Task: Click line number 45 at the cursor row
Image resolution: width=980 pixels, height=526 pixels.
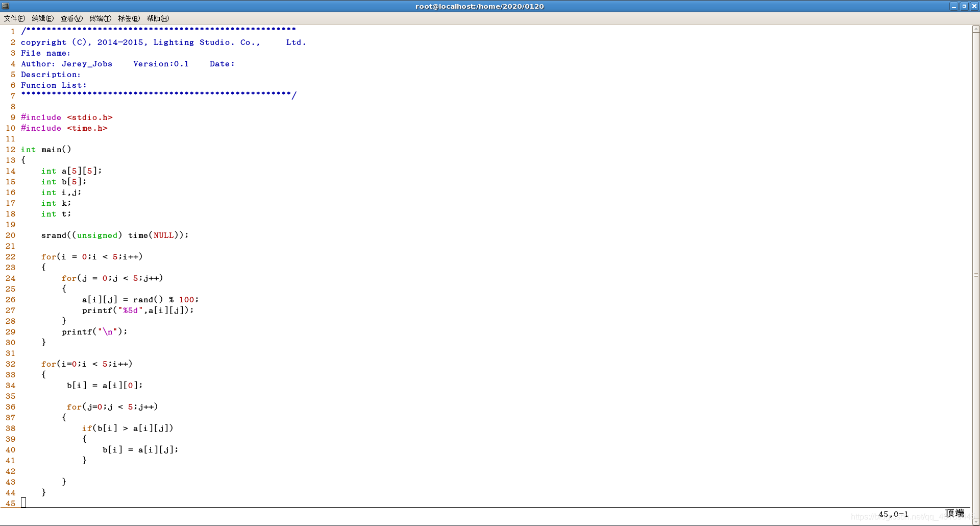Action: (x=11, y=504)
